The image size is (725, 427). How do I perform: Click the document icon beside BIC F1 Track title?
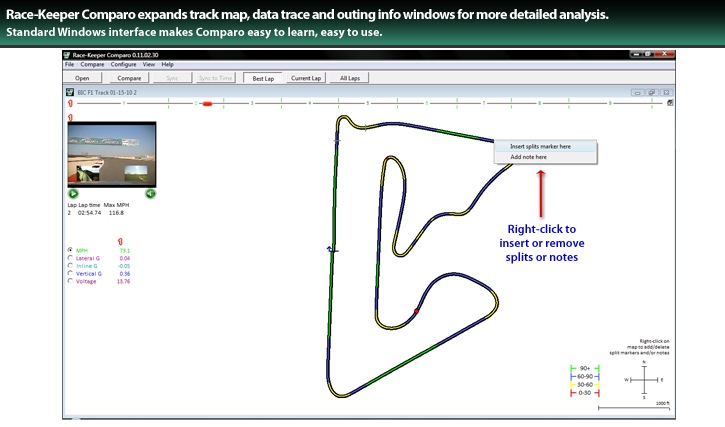69,91
